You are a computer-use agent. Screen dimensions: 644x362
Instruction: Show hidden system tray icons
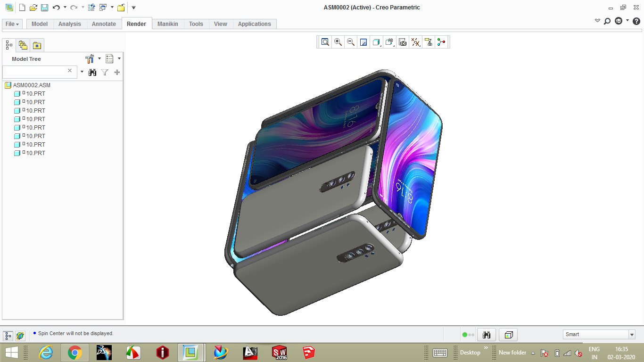[x=533, y=353]
